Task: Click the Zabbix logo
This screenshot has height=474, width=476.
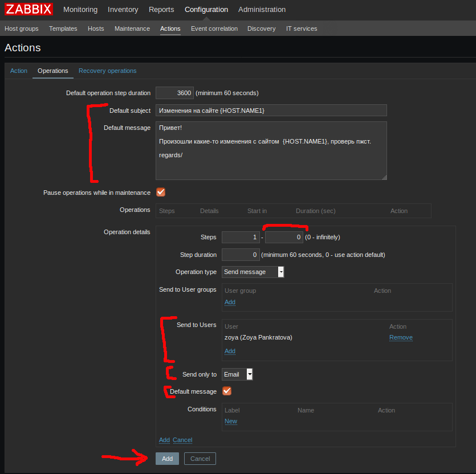Action: point(28,9)
